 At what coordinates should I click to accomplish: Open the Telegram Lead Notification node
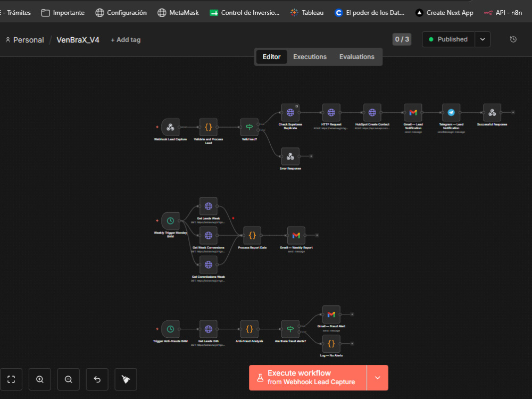click(451, 113)
